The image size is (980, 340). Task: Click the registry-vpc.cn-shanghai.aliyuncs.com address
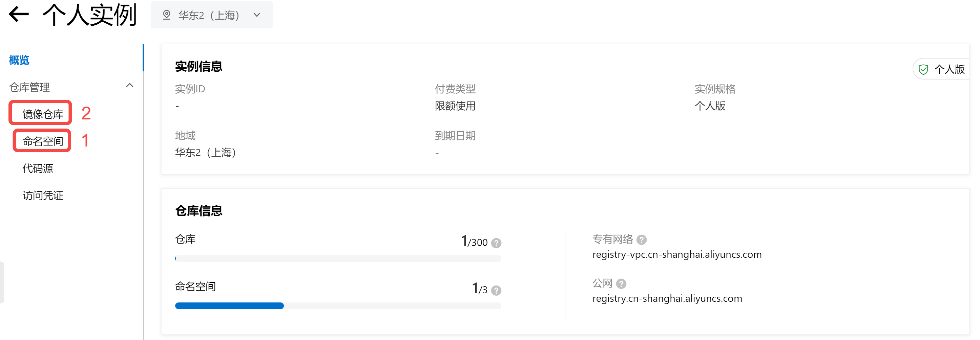(x=677, y=254)
